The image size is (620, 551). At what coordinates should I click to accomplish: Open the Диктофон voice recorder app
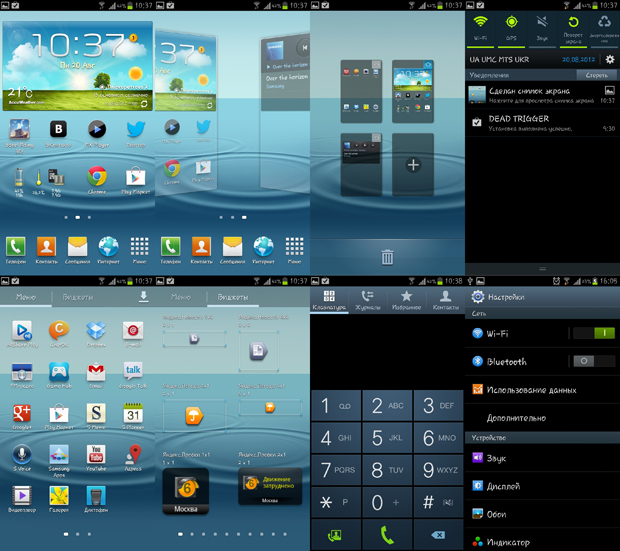(96, 496)
